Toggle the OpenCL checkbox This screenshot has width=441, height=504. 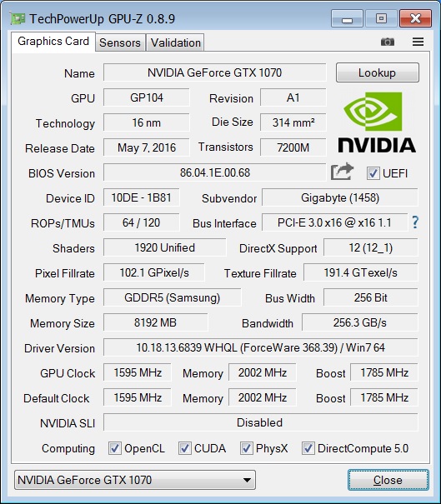[115, 448]
